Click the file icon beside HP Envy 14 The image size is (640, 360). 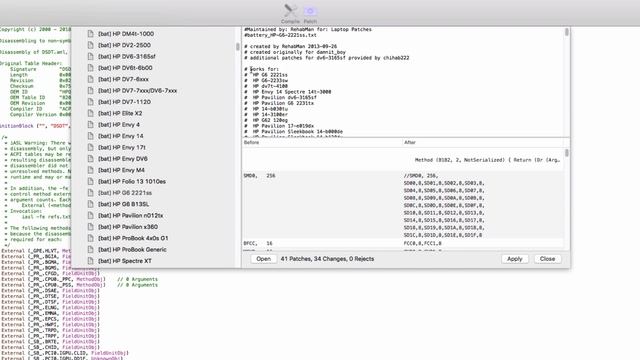point(91,136)
